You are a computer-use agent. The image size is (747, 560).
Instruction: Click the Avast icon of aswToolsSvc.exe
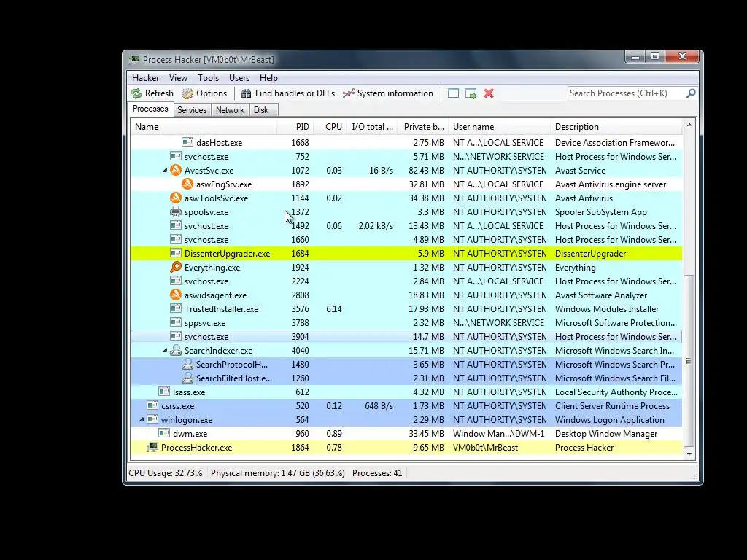[x=176, y=198]
